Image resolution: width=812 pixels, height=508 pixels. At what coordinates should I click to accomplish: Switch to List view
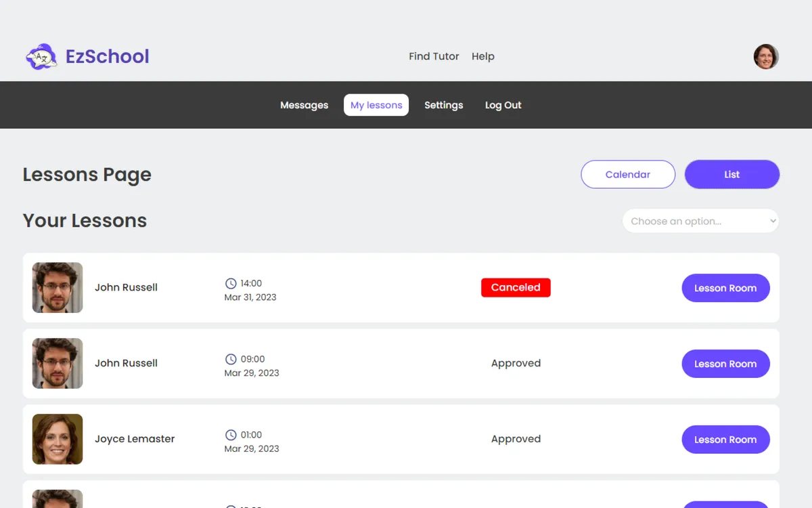click(732, 174)
